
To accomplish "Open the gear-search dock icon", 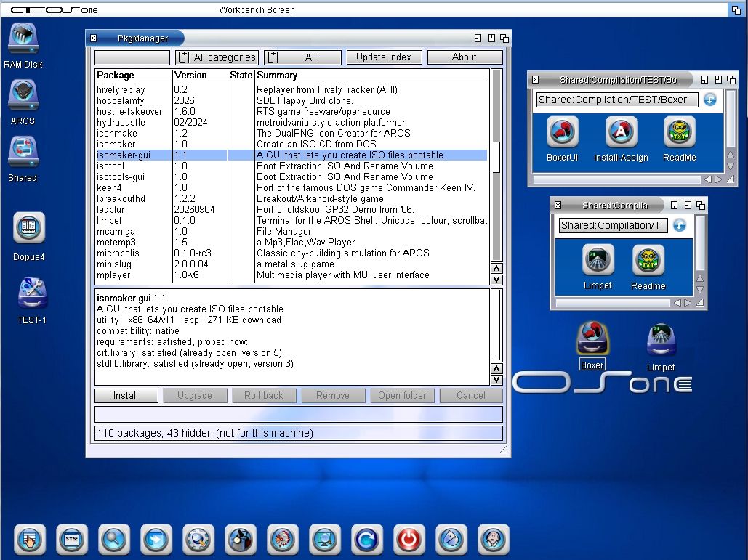I will coord(198,540).
